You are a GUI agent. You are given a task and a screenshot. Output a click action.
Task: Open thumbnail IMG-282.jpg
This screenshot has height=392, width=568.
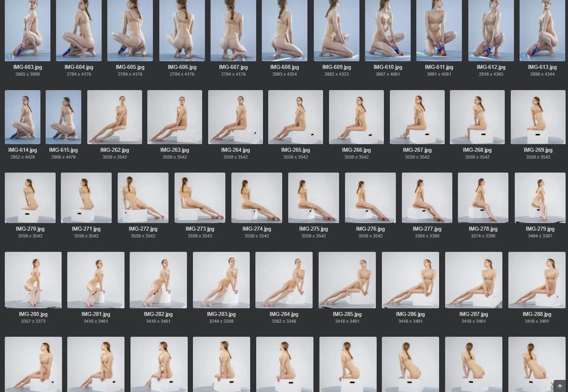click(x=158, y=280)
